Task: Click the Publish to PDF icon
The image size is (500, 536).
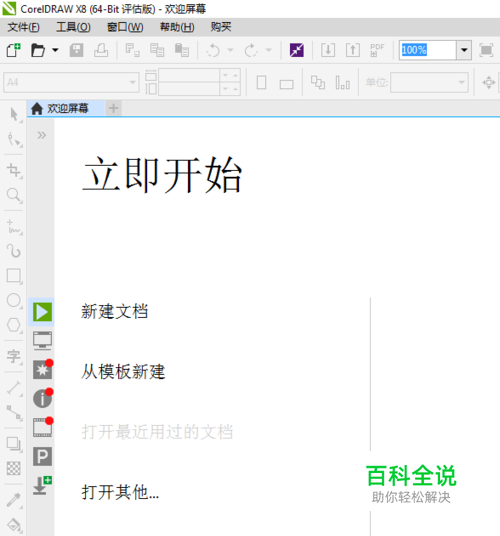Action: (377, 50)
